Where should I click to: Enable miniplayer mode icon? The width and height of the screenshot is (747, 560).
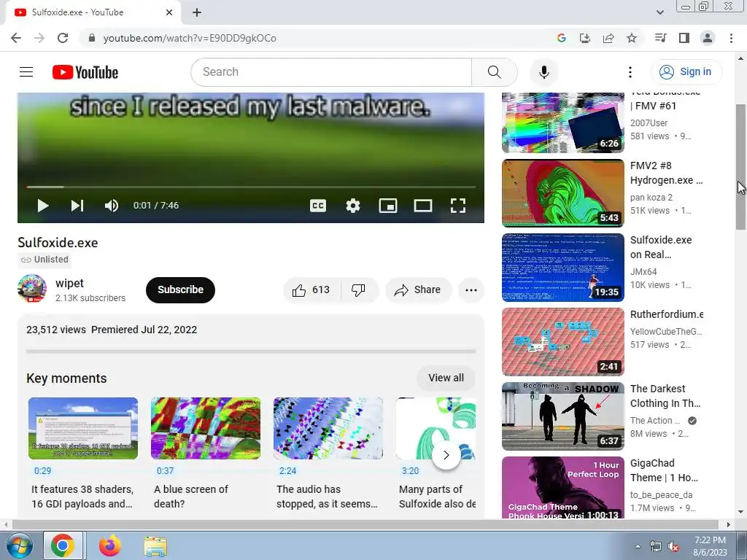tap(388, 206)
